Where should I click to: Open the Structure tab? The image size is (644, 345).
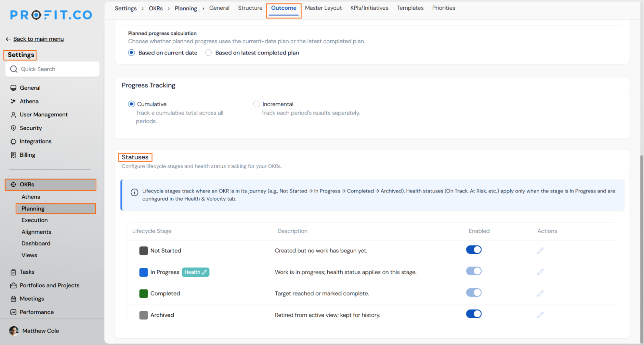[x=250, y=8]
